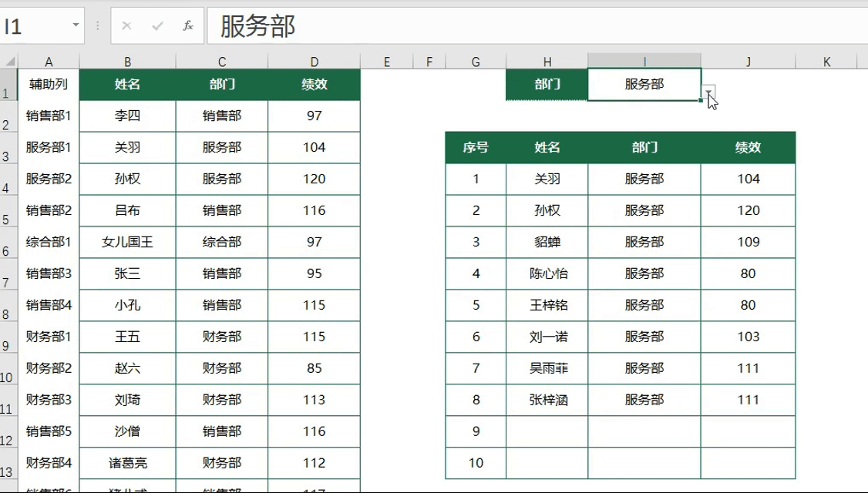Click the cell 貂蝉 in result table
Screen dimensions: 868x493
pos(547,242)
